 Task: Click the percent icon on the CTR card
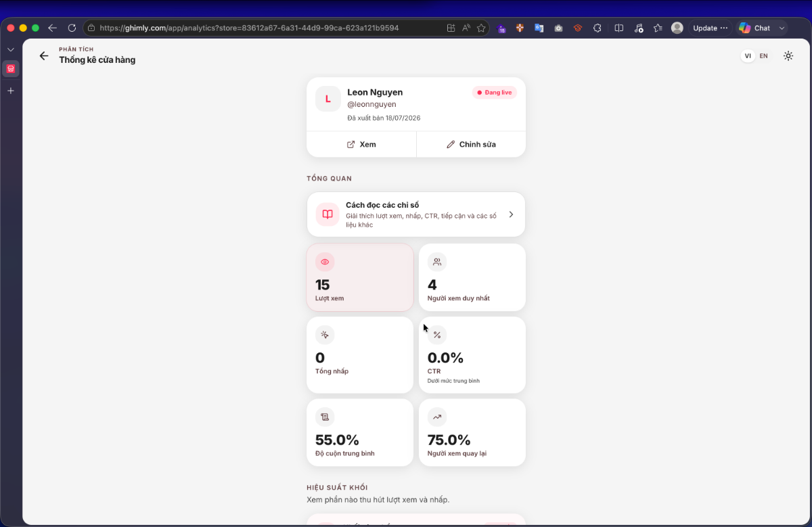click(x=437, y=335)
